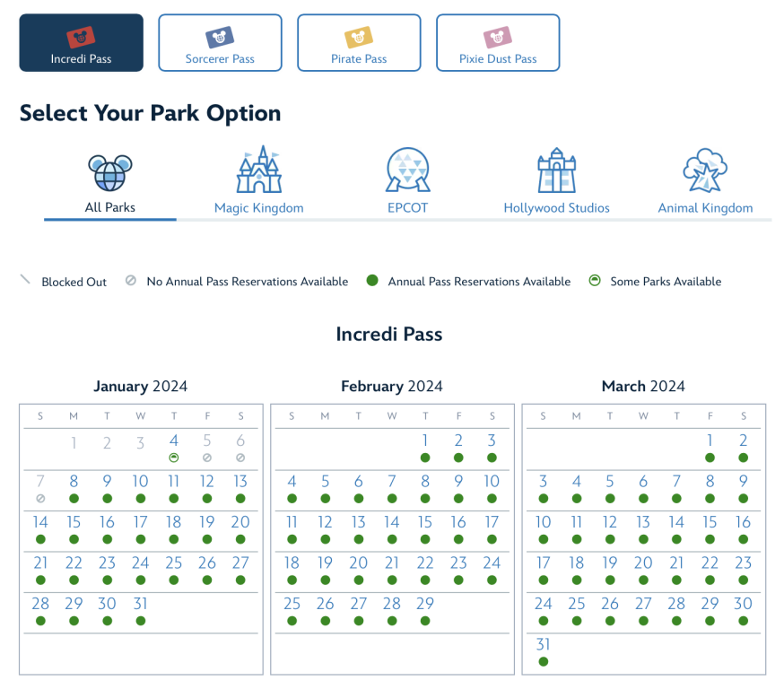Click the green dot under March 16
Image resolution: width=784 pixels, height=689 pixels.
744,539
